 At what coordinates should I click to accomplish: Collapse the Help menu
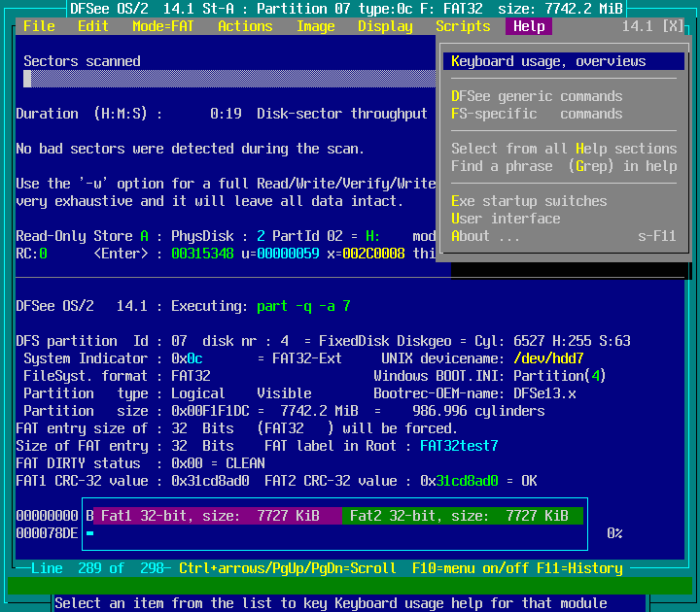point(529,26)
